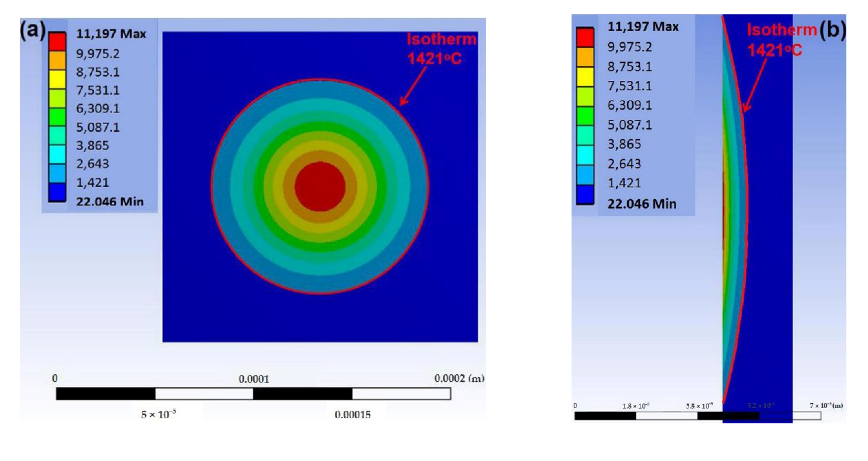Viewport: 868px width, 461px height.
Task: Click the red swatch in panel (a) legend
Action: coord(57,41)
